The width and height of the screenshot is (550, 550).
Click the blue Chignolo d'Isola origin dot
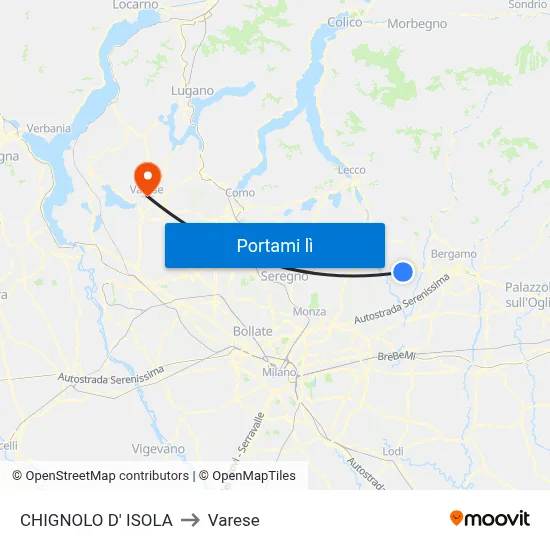pos(403,272)
